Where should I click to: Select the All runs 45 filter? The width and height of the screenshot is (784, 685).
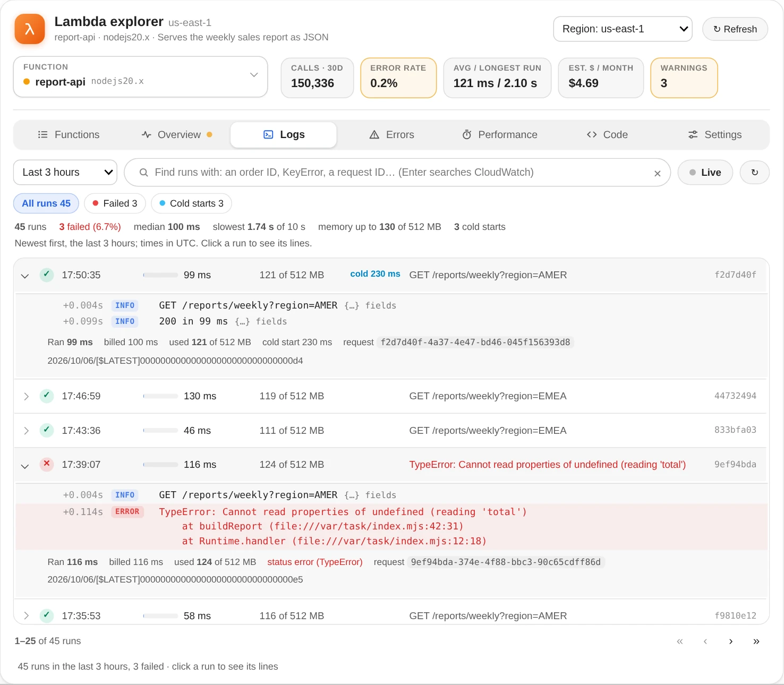[x=46, y=203]
